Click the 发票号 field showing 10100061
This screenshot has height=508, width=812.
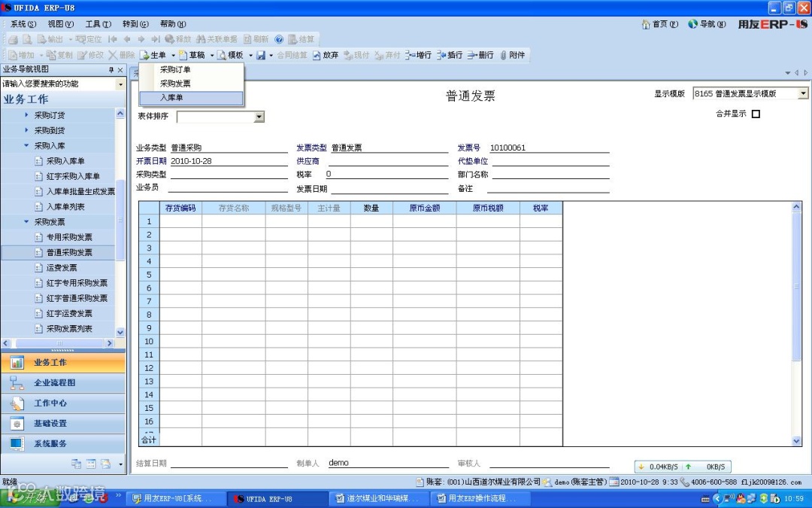549,148
